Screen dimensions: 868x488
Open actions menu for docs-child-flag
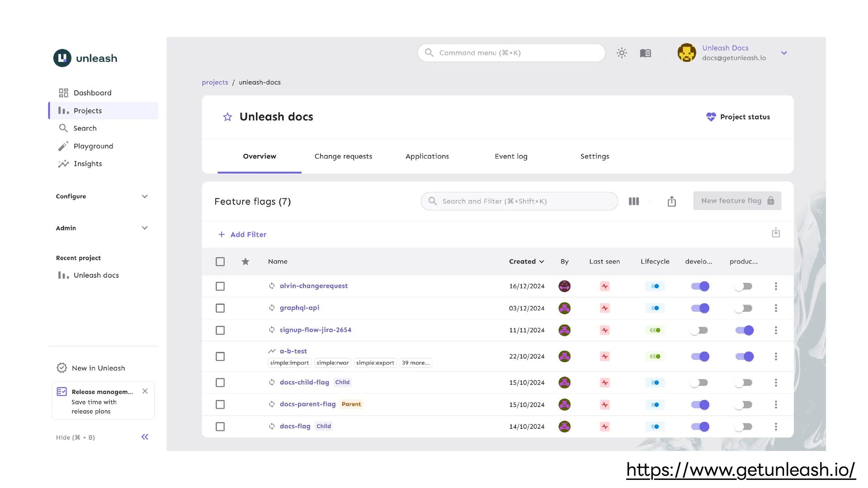tap(776, 383)
